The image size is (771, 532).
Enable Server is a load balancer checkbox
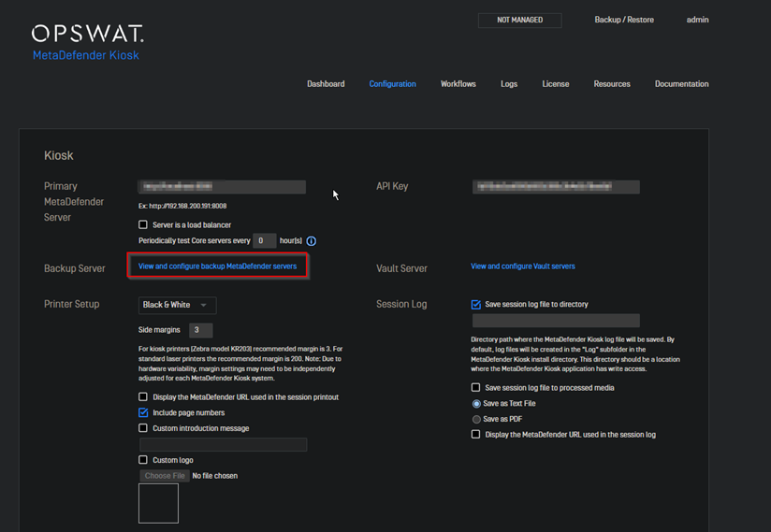[x=143, y=225]
